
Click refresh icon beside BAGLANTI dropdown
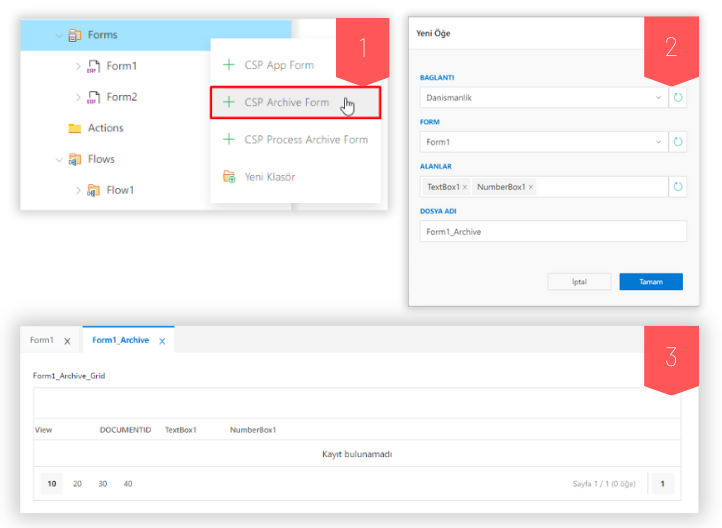click(678, 98)
